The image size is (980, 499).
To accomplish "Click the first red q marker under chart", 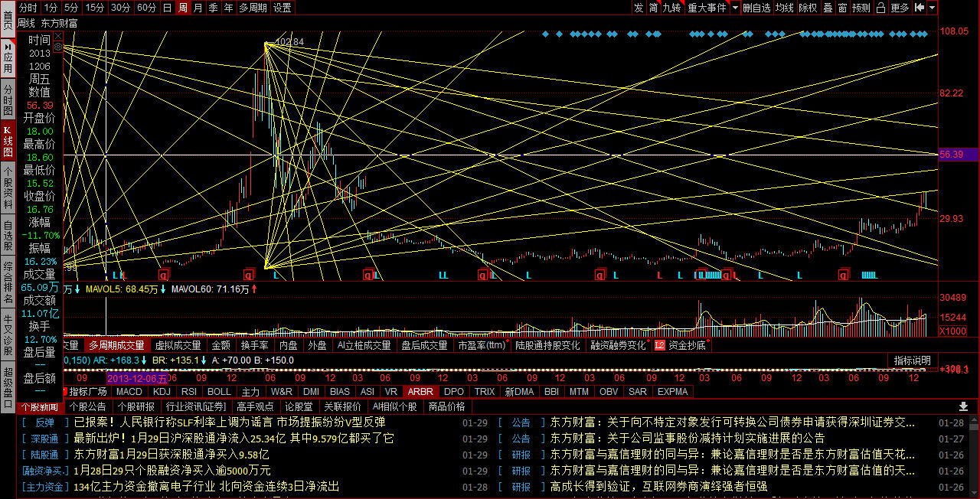I will [163, 274].
